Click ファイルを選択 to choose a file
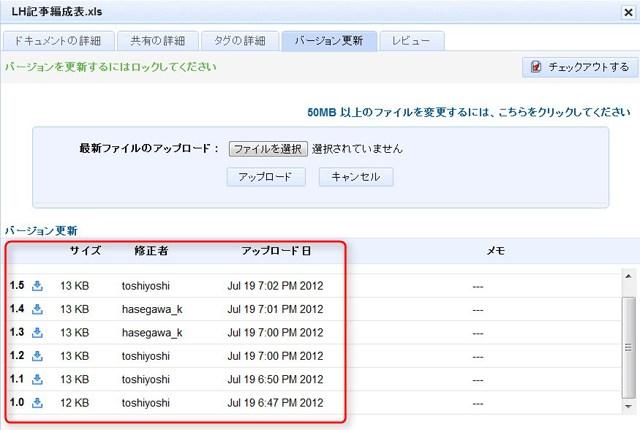This screenshot has height=430, width=640. coord(268,149)
